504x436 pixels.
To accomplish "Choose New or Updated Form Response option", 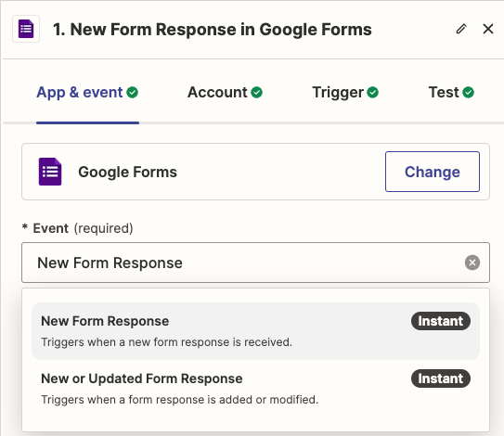I will pos(255,389).
